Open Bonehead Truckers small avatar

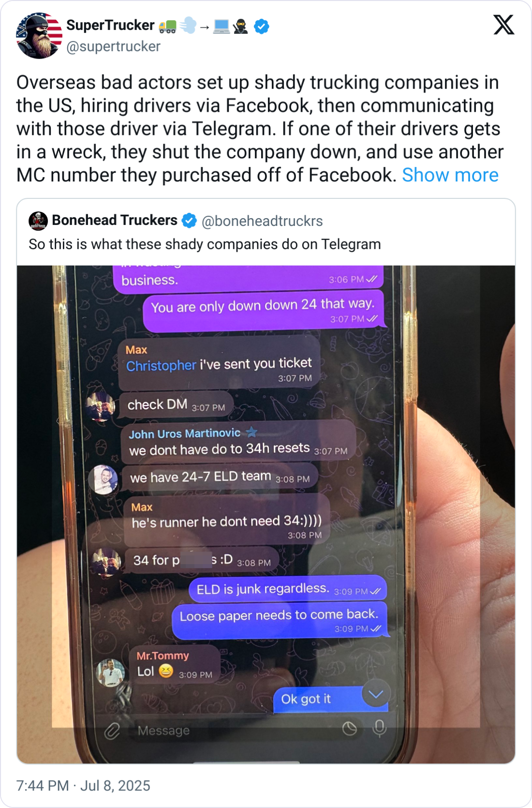point(38,221)
